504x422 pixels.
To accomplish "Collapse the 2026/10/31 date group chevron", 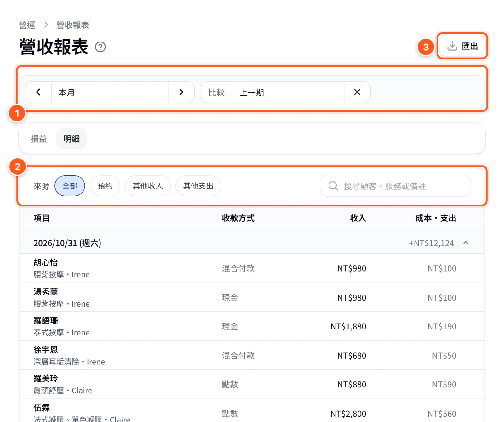I will click(x=466, y=243).
